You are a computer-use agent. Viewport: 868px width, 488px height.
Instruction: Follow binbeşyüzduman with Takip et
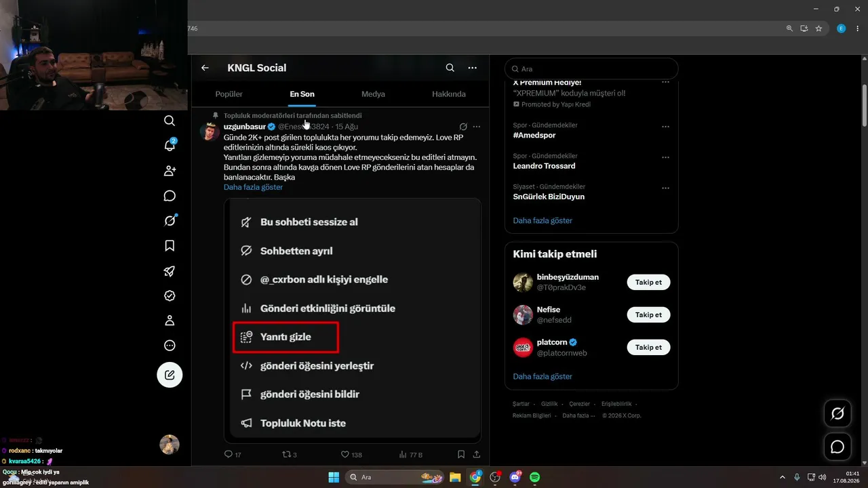pos(648,282)
